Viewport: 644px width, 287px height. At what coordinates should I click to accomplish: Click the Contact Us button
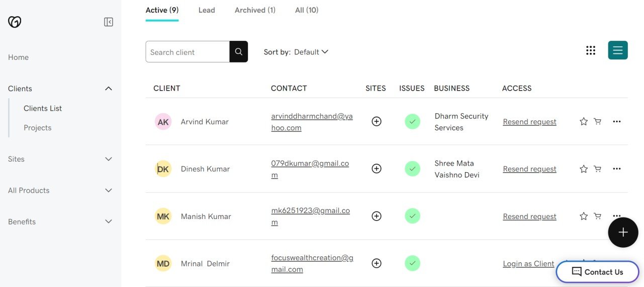pos(597,272)
